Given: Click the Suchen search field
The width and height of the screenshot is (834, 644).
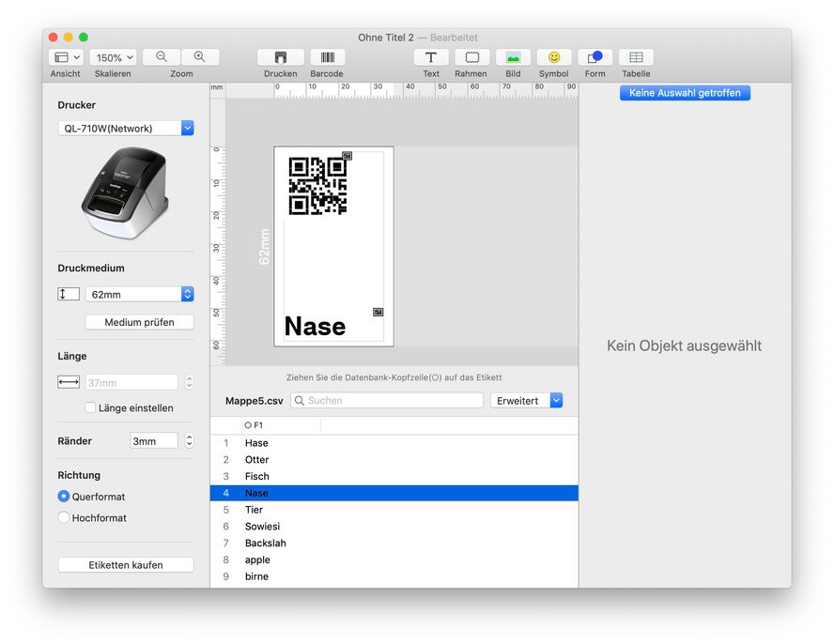Looking at the screenshot, I should 387,401.
